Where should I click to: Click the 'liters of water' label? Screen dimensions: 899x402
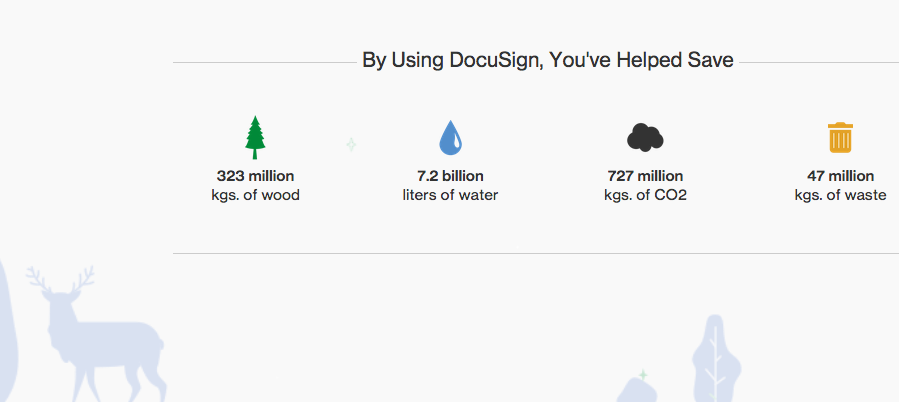(x=450, y=195)
